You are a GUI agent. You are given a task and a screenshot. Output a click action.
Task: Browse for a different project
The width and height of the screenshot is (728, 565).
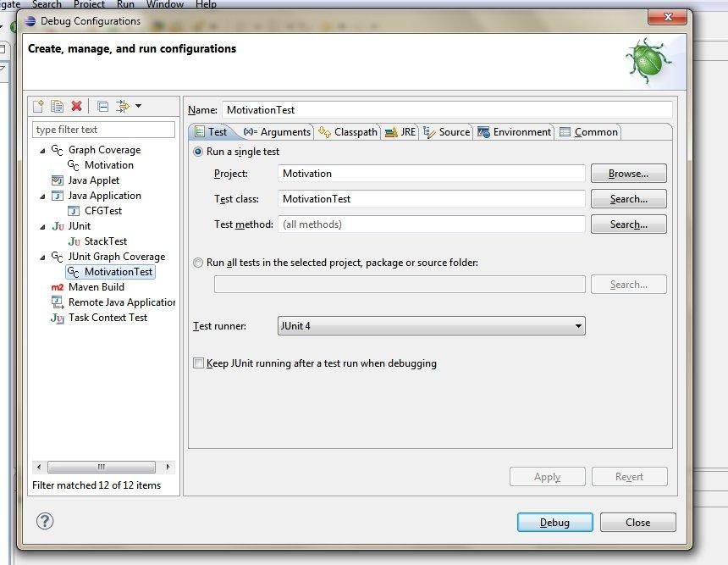coord(628,173)
